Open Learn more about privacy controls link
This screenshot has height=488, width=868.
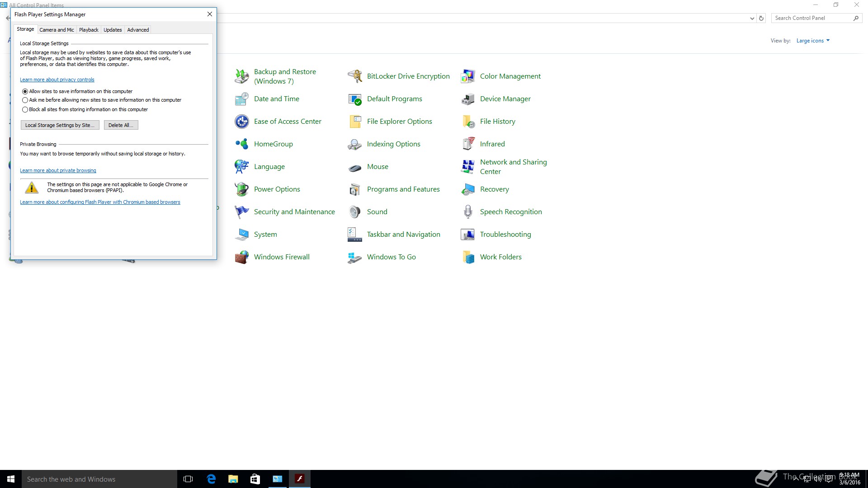(x=57, y=80)
